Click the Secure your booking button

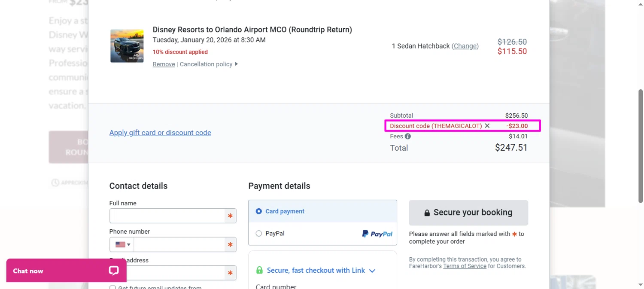468,213
